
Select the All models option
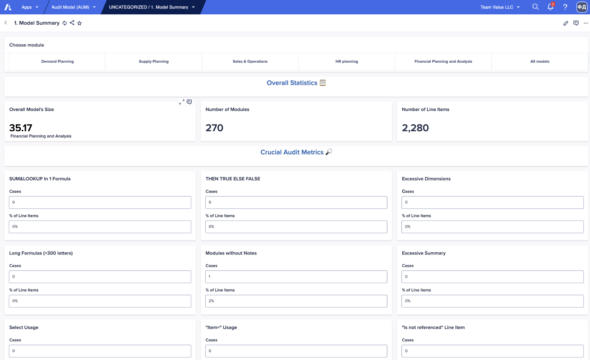point(540,61)
